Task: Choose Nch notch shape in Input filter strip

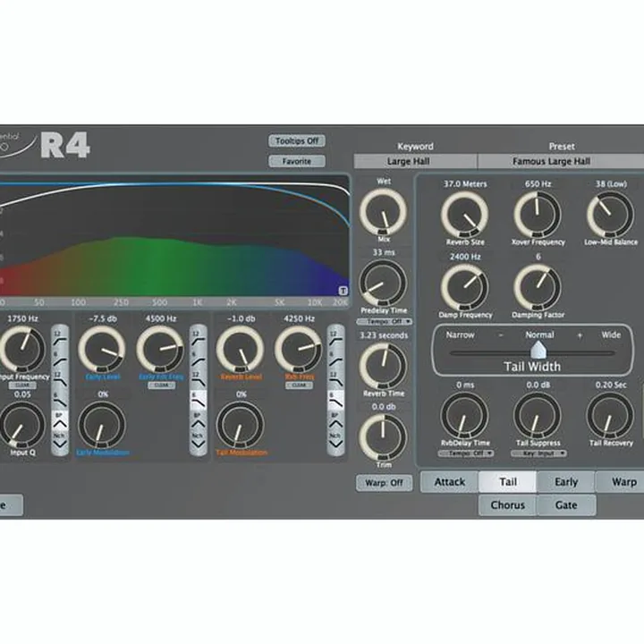Action: (x=60, y=441)
